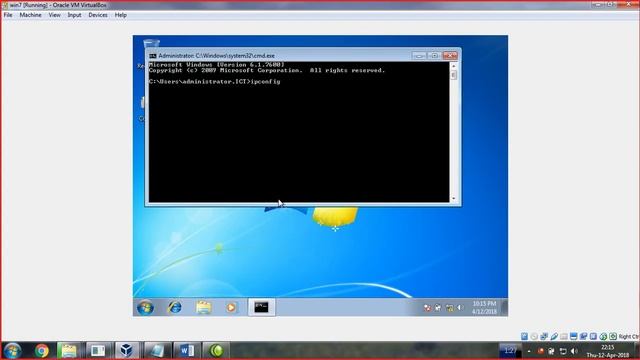Click the cmd scrollbar down arrow
The width and height of the screenshot is (640, 360).
[x=453, y=199]
